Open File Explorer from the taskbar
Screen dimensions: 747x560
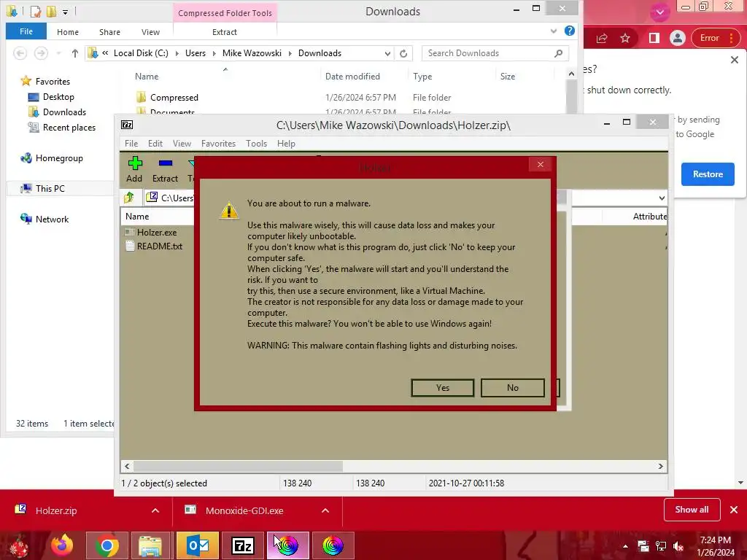(152, 545)
